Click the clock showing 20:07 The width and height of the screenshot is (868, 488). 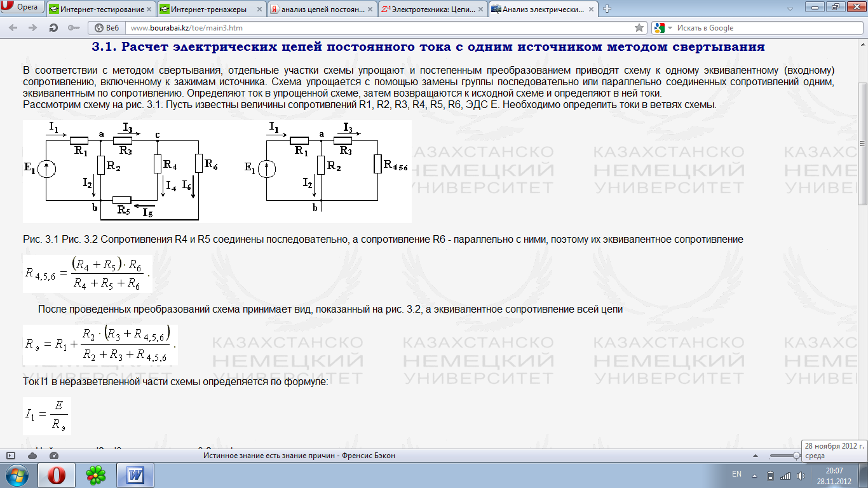pyautogui.click(x=834, y=475)
